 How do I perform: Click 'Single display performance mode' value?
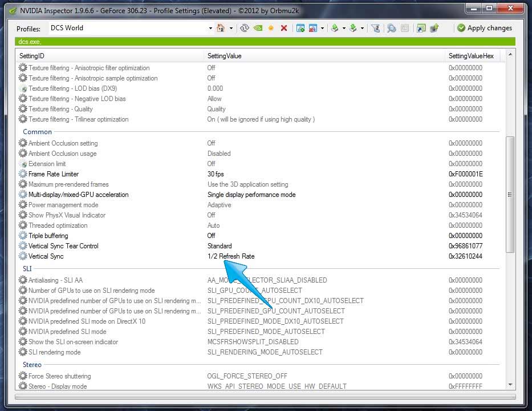coord(251,195)
